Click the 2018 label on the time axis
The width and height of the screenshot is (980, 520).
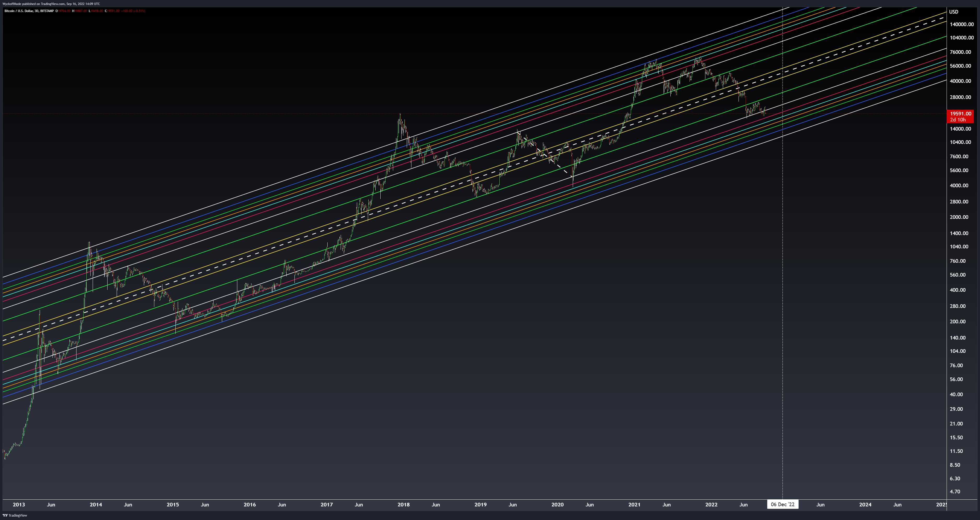coord(404,505)
